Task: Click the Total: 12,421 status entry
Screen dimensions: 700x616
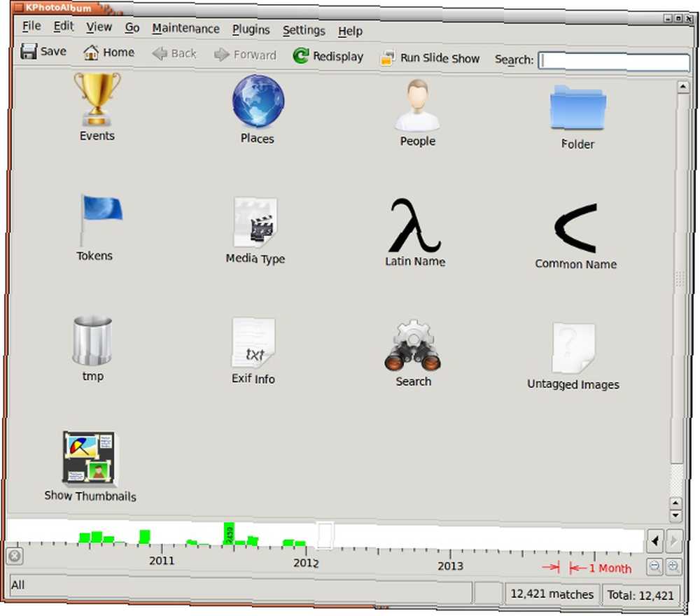Action: (x=640, y=596)
